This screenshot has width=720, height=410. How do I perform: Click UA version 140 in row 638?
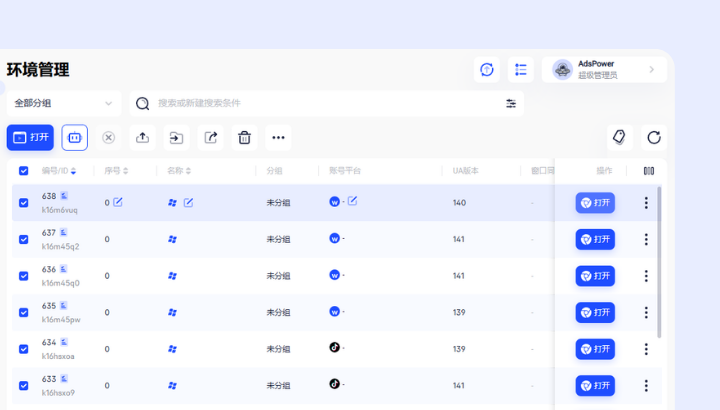click(x=459, y=202)
